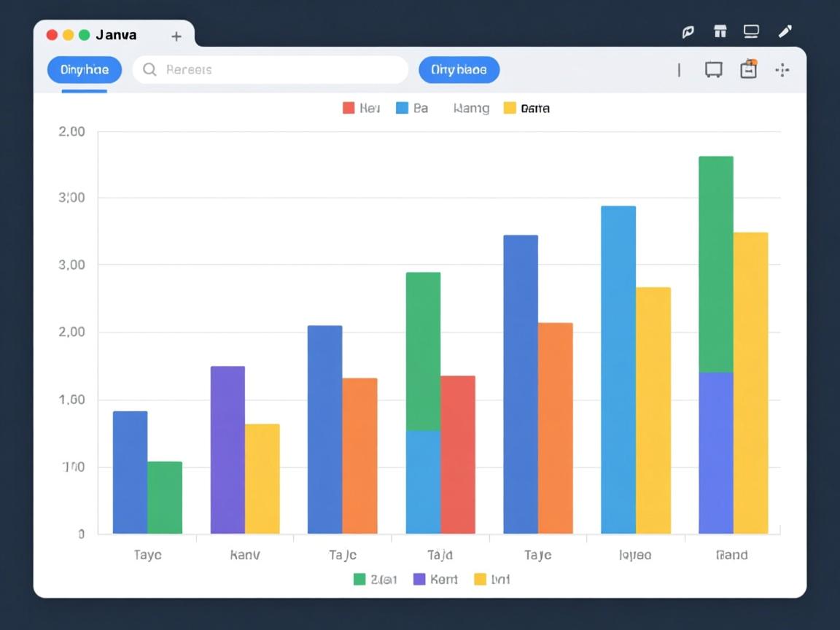This screenshot has height=630, width=840.
Task: Click the tallest green bar segment in Rand
Action: [715, 264]
